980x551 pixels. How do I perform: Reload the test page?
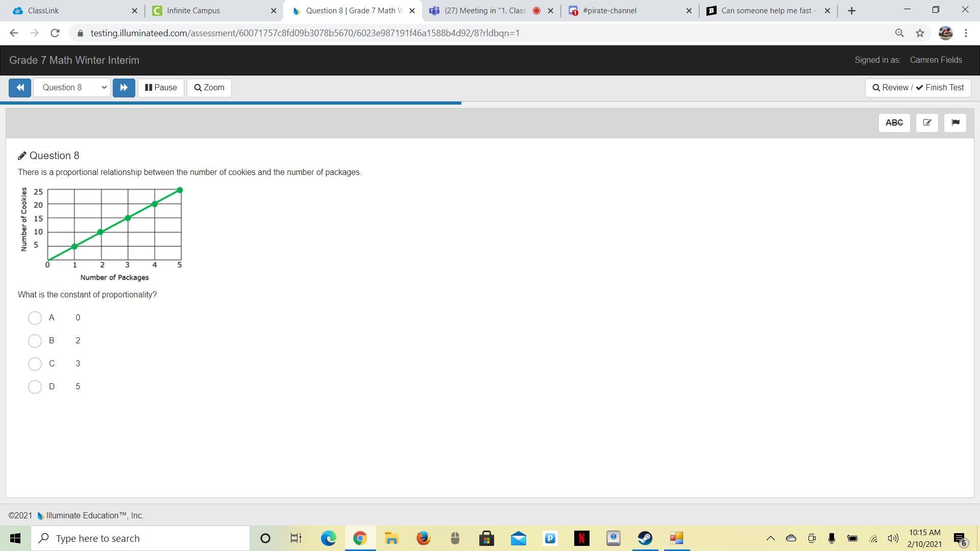[55, 33]
